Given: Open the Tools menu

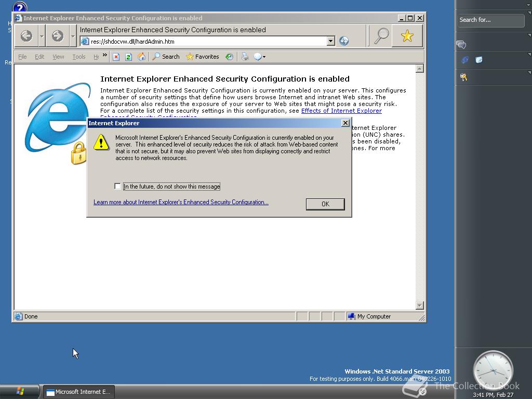Looking at the screenshot, I should click(x=79, y=57).
